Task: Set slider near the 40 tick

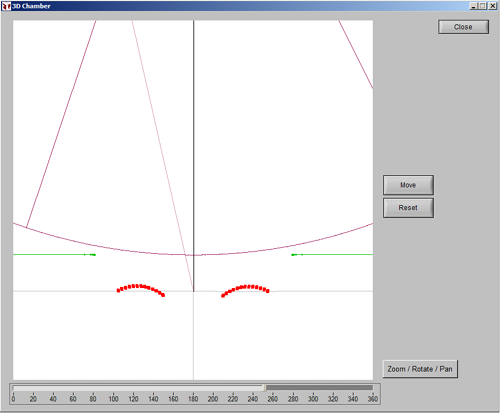Action: click(x=53, y=388)
